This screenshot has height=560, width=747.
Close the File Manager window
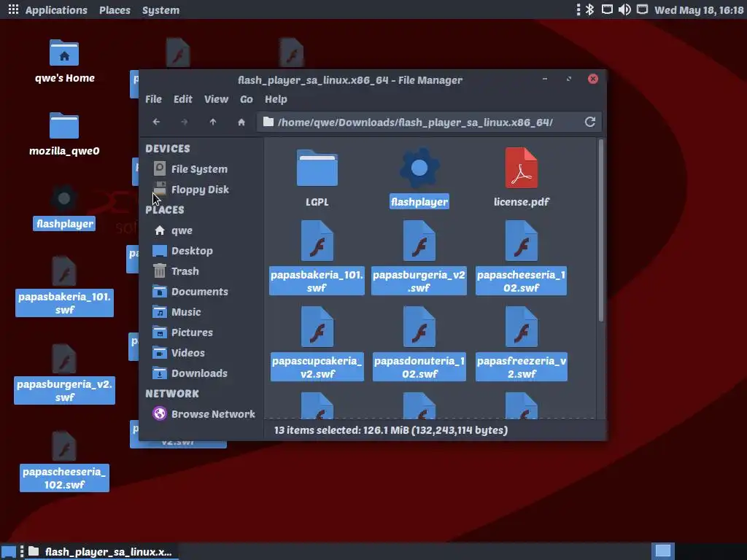pyautogui.click(x=592, y=79)
